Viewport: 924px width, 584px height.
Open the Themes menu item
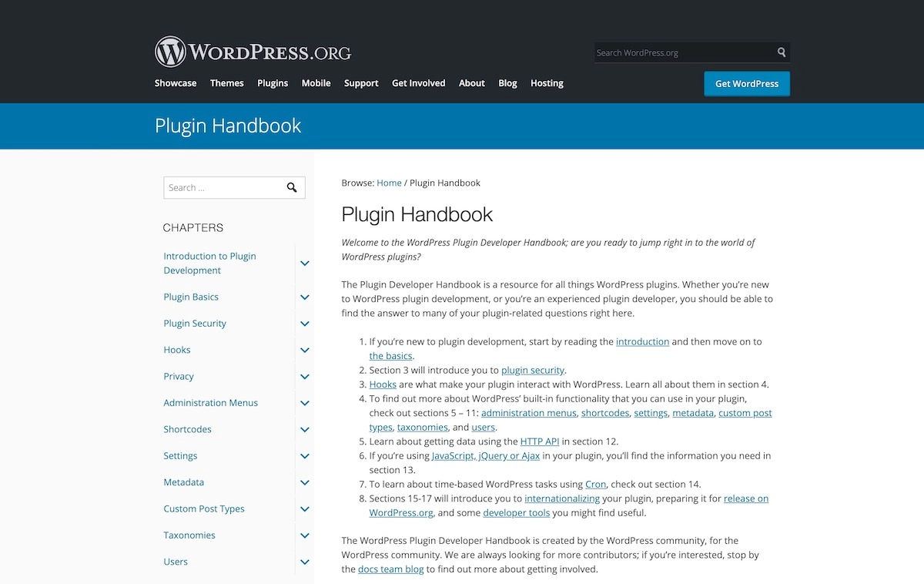(x=227, y=83)
